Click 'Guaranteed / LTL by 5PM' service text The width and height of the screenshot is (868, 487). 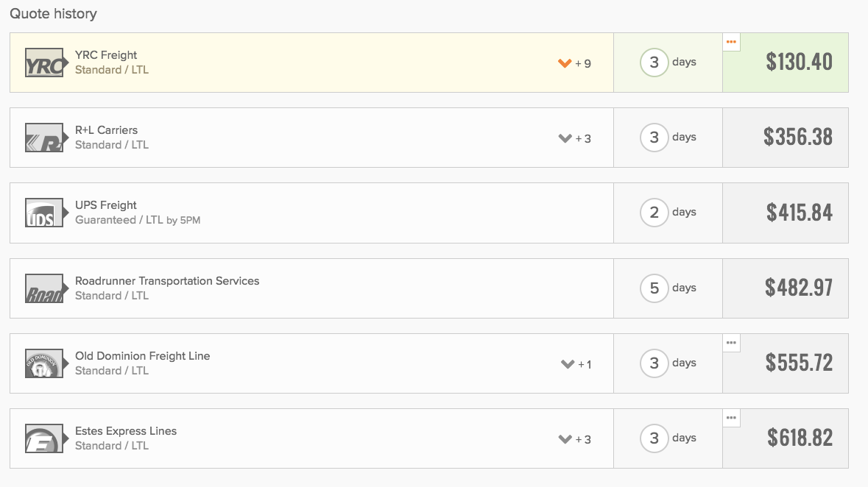click(138, 220)
